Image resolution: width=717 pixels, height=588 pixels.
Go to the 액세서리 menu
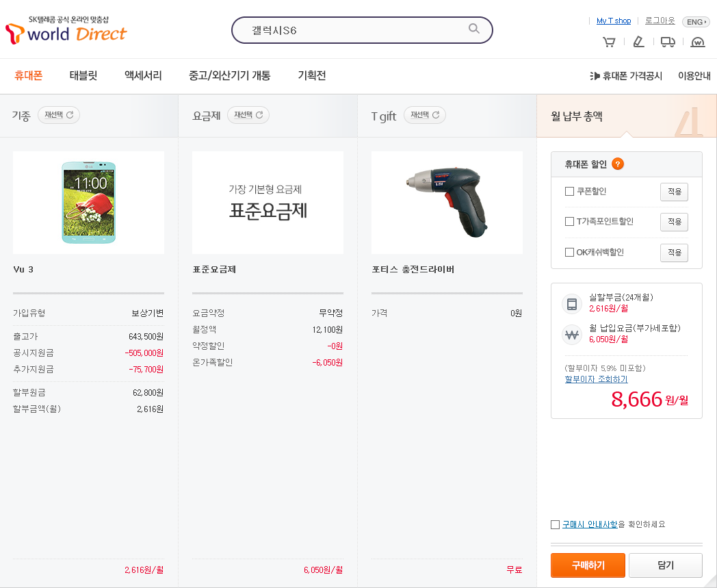click(143, 76)
